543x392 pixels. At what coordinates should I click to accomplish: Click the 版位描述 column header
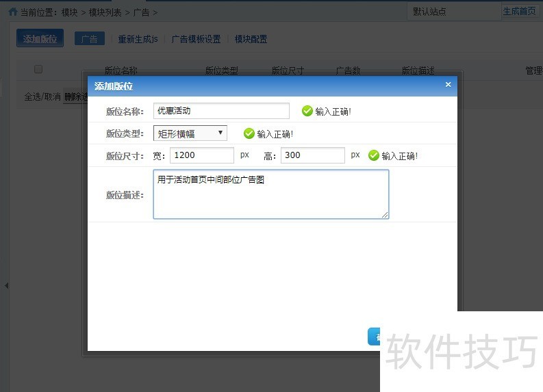coord(418,70)
